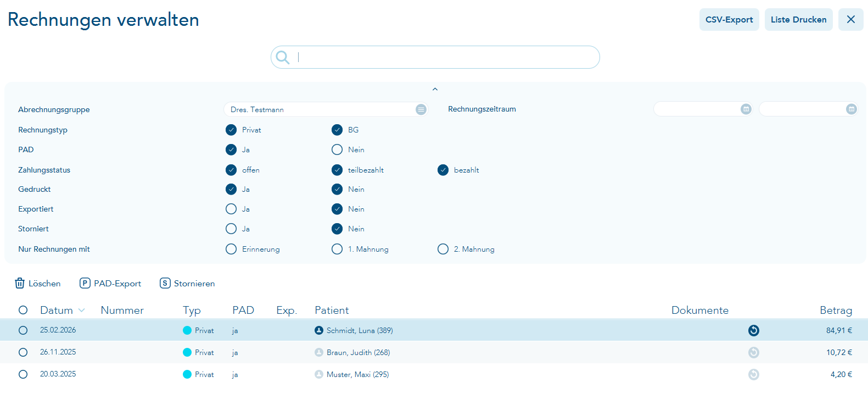
Task: Click into the invoice search field
Action: click(x=439, y=57)
